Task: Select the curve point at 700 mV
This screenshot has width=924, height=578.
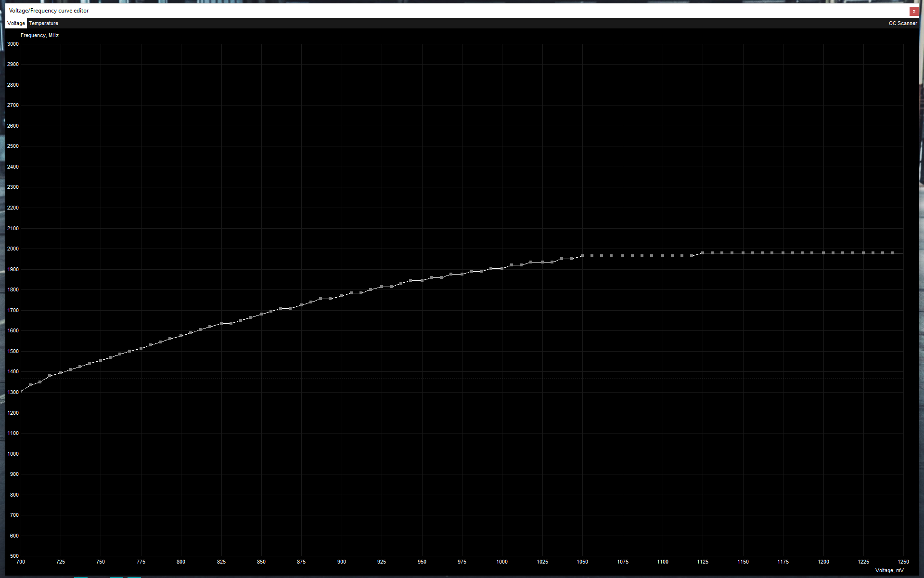Action: pyautogui.click(x=21, y=391)
